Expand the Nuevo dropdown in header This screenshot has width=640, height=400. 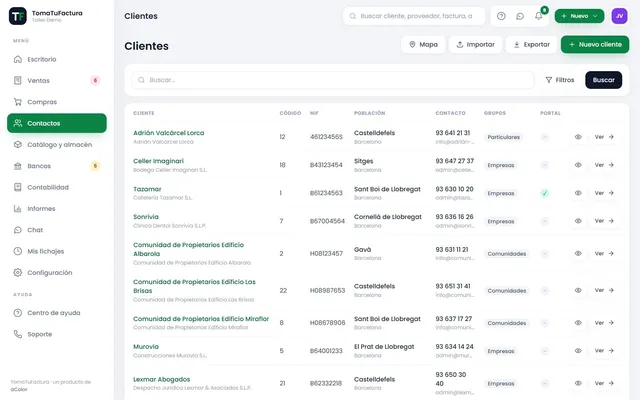pos(579,16)
